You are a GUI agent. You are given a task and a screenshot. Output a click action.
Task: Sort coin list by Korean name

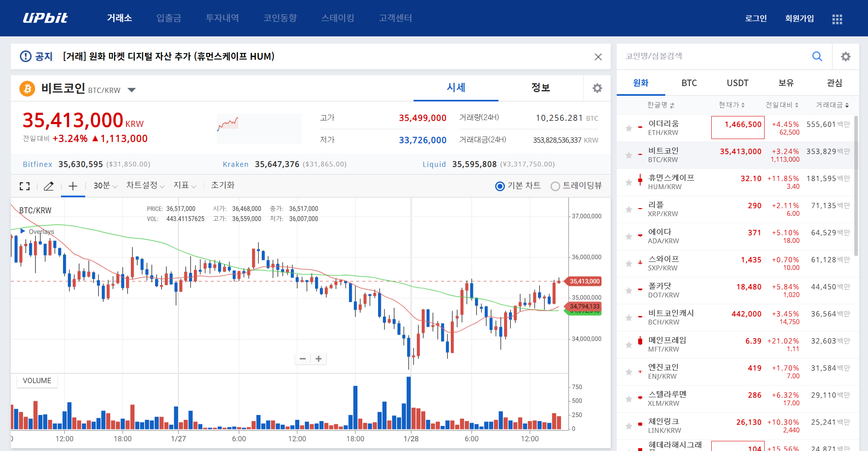pyautogui.click(x=661, y=105)
